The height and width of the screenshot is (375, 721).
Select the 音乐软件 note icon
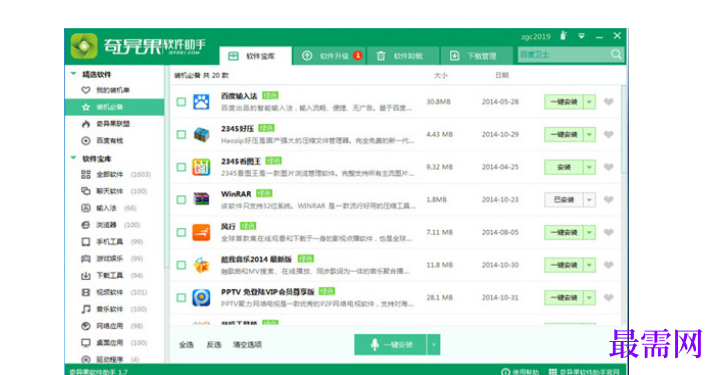coord(86,309)
